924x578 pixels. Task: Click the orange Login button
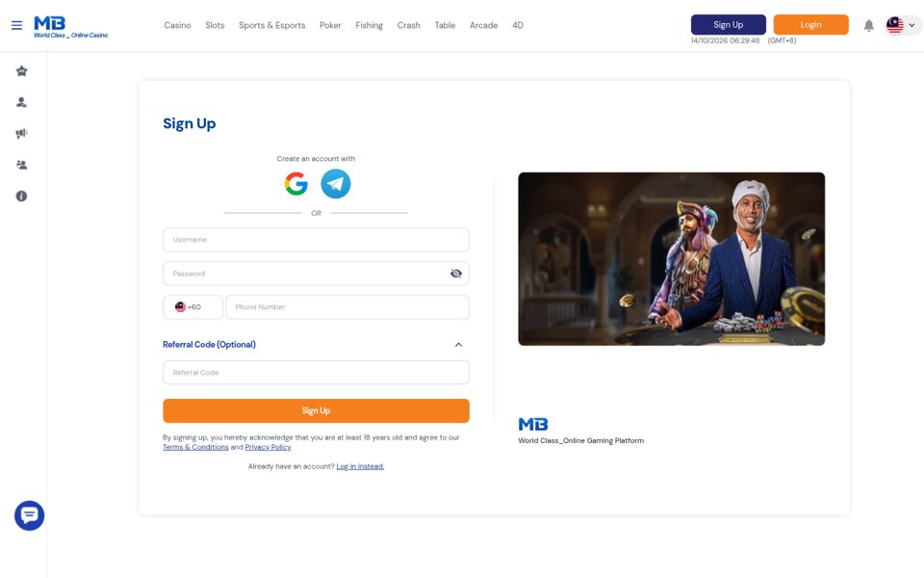point(810,25)
